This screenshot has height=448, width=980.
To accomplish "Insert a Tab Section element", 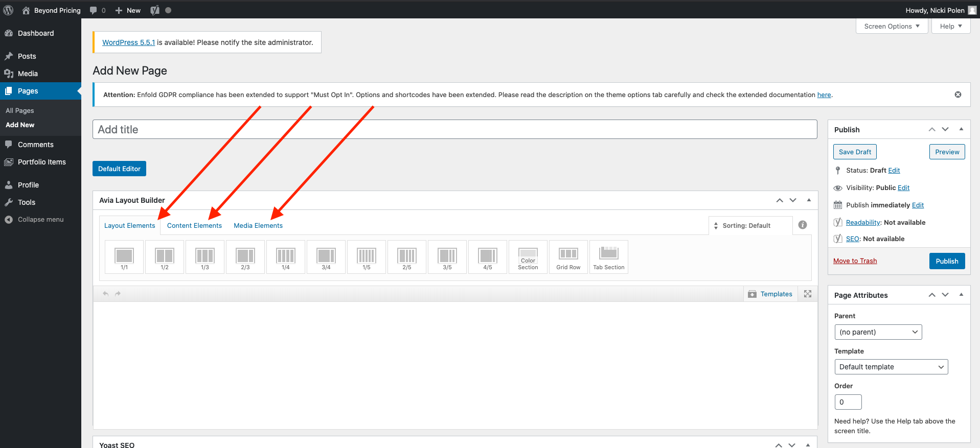I will click(x=609, y=257).
